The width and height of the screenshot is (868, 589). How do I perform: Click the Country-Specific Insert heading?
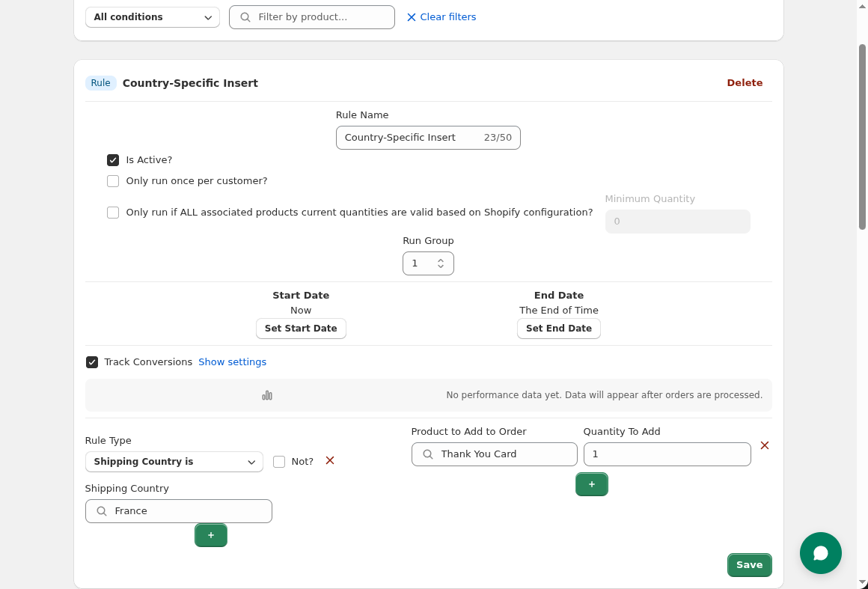190,83
